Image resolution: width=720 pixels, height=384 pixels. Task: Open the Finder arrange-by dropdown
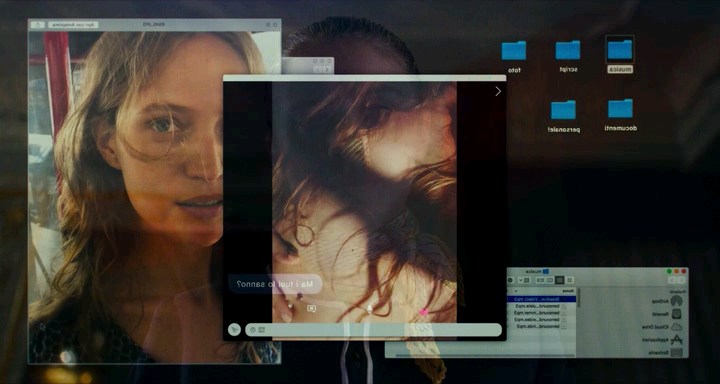[x=524, y=280]
